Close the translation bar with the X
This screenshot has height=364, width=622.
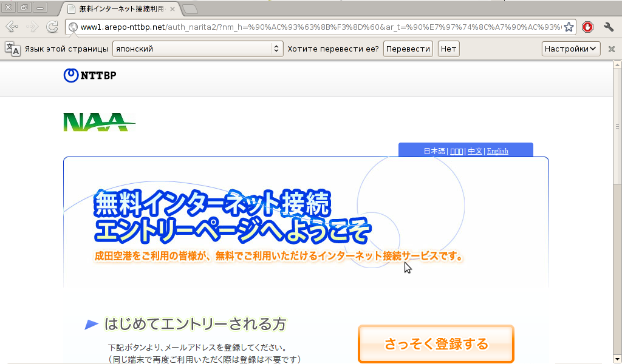click(x=612, y=49)
